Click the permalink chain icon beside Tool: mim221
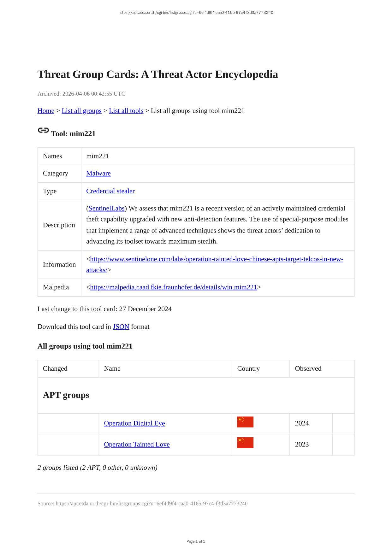392x554 pixels. click(x=43, y=130)
